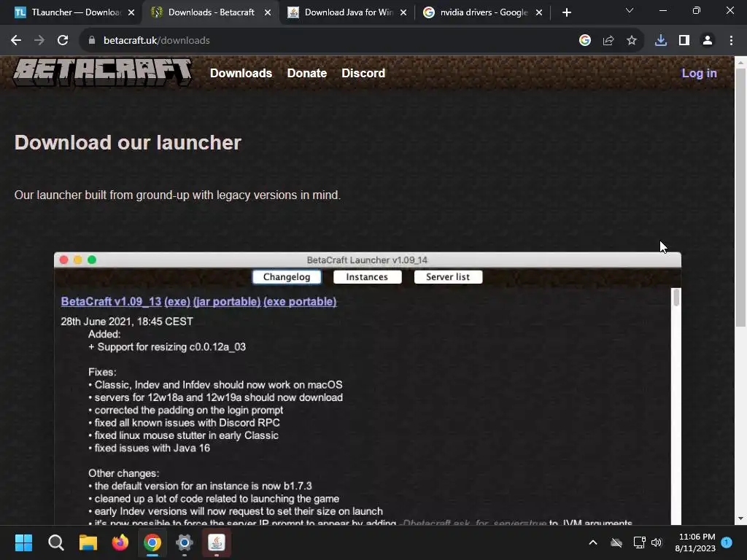Click 'fixed issues with Java 16' line
This screenshot has height=560, width=747.
(x=149, y=448)
